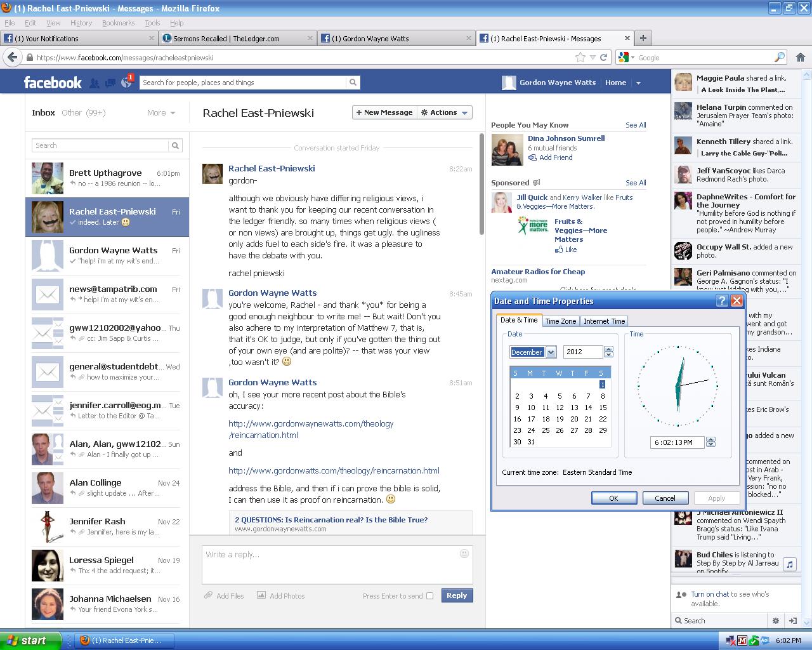The height and width of the screenshot is (650, 812).
Task: Click the green checkmark tray icon
Action: pyautogui.click(x=754, y=640)
